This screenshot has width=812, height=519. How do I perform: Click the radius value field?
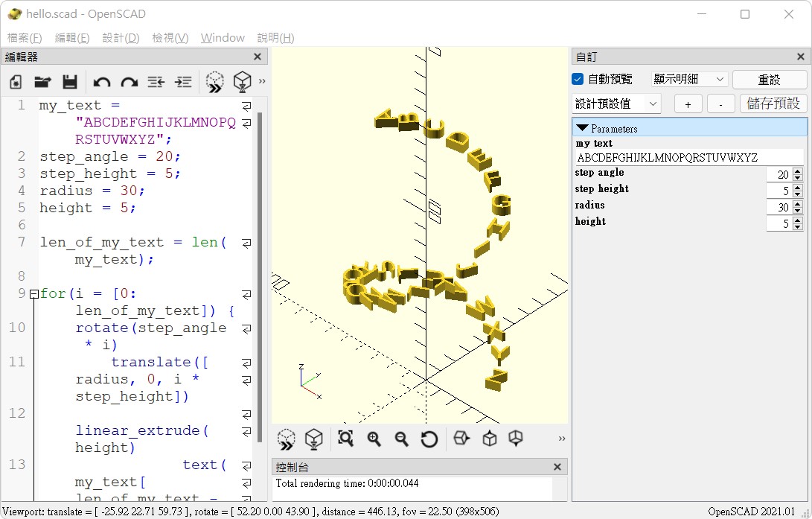click(779, 207)
